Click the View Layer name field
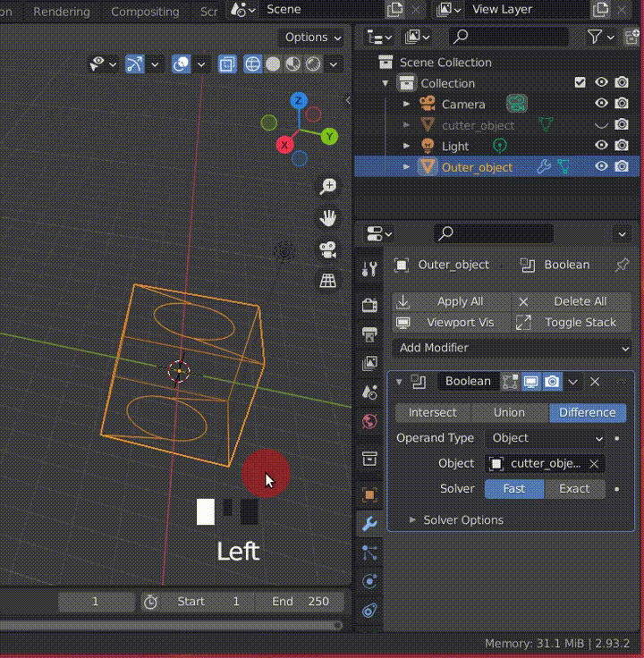 (528, 10)
